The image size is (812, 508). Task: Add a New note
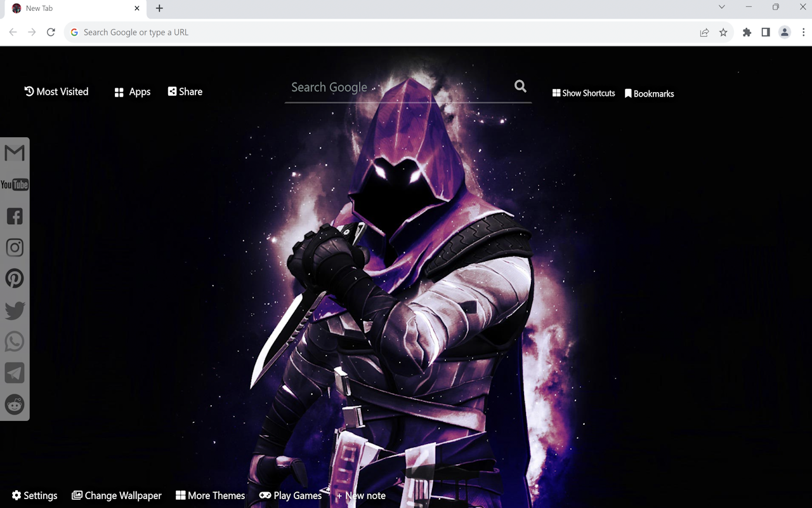tap(361, 495)
